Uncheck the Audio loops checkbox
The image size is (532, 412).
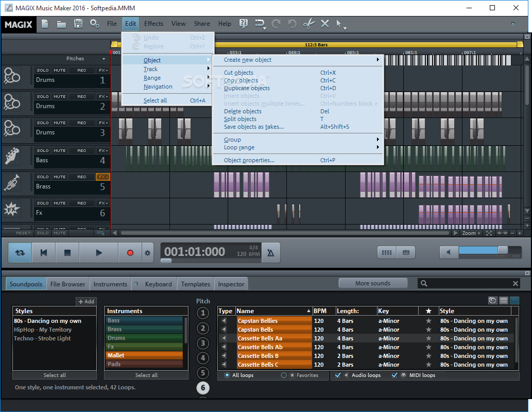click(x=338, y=375)
